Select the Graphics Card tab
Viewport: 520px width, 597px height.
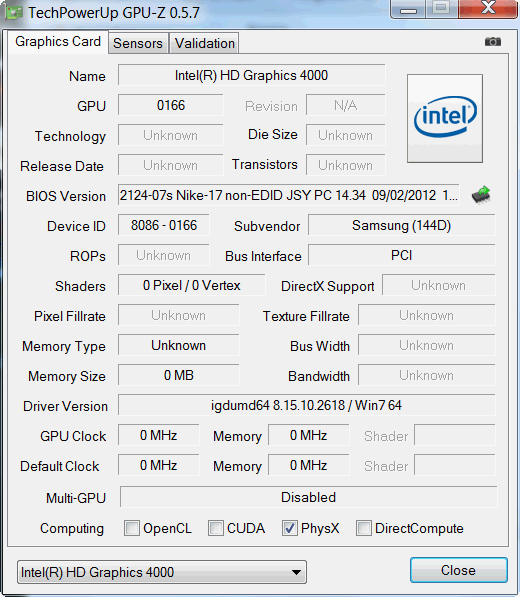click(58, 42)
